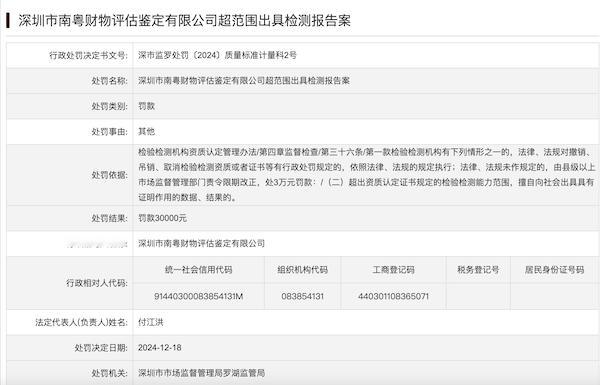Select the label 行政相对人代码
The width and height of the screenshot is (600, 385).
tap(97, 283)
